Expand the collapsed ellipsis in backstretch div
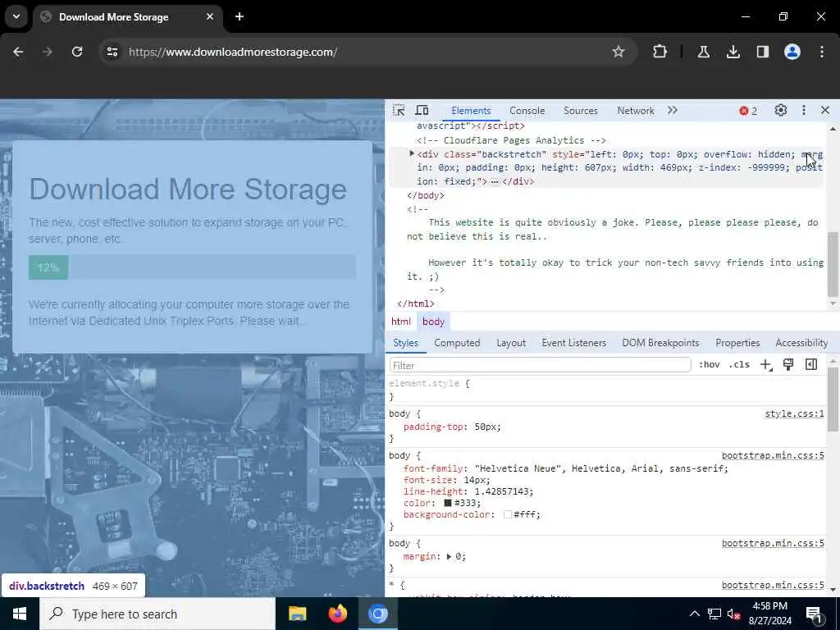 [495, 181]
